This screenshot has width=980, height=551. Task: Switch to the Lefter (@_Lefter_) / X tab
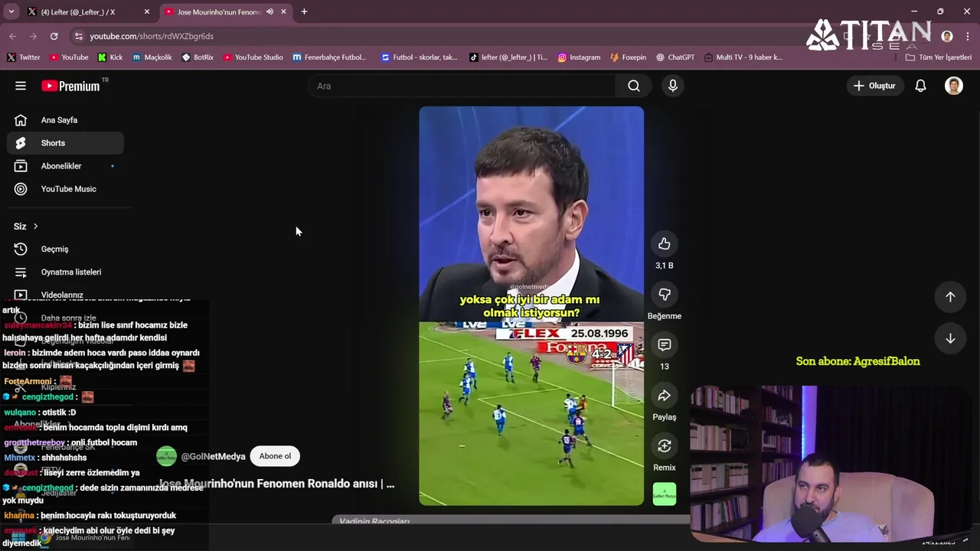[x=88, y=11]
